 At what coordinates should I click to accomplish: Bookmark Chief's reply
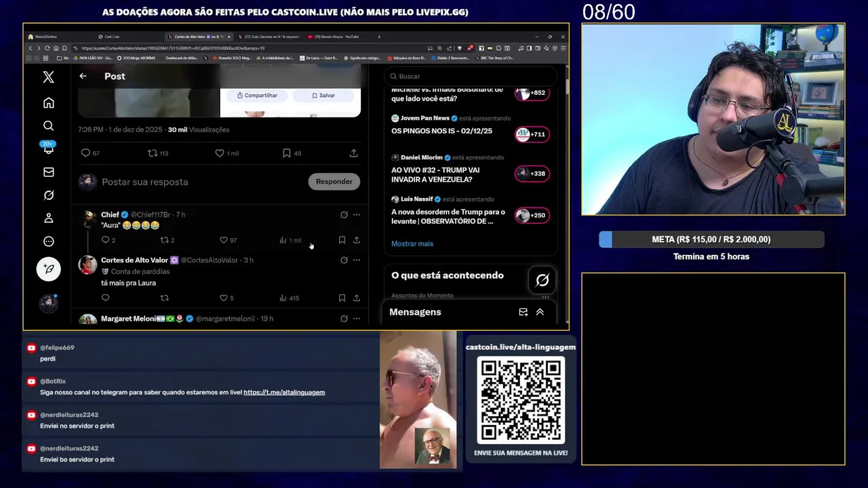click(x=342, y=240)
